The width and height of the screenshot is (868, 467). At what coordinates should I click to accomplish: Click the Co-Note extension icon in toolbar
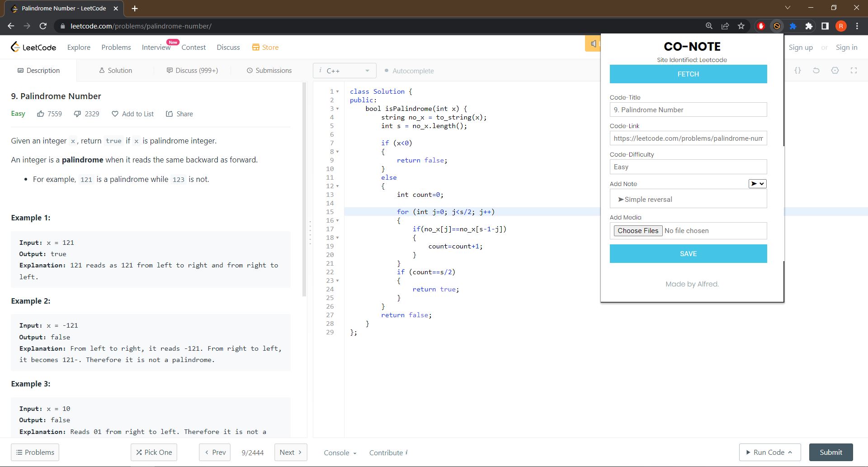tap(777, 26)
